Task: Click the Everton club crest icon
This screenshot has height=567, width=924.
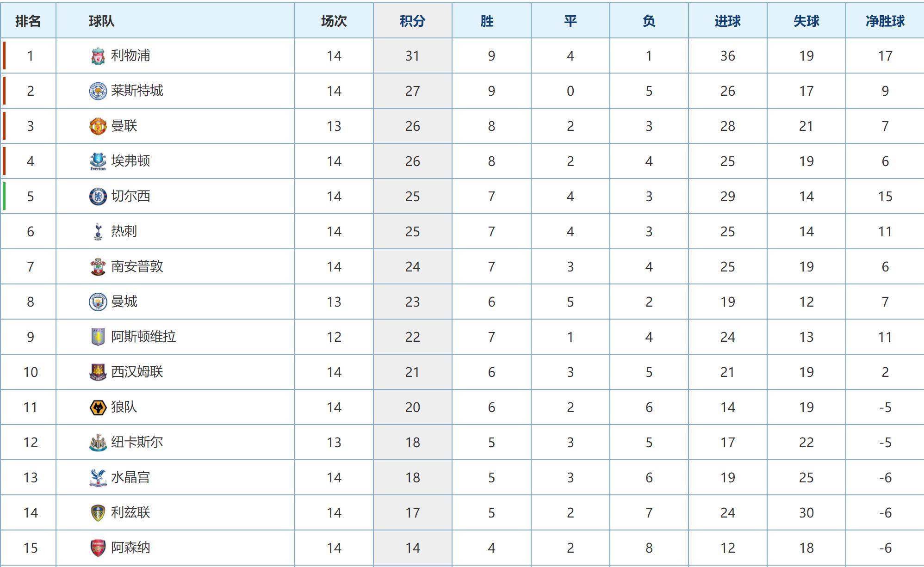Action: click(x=98, y=161)
